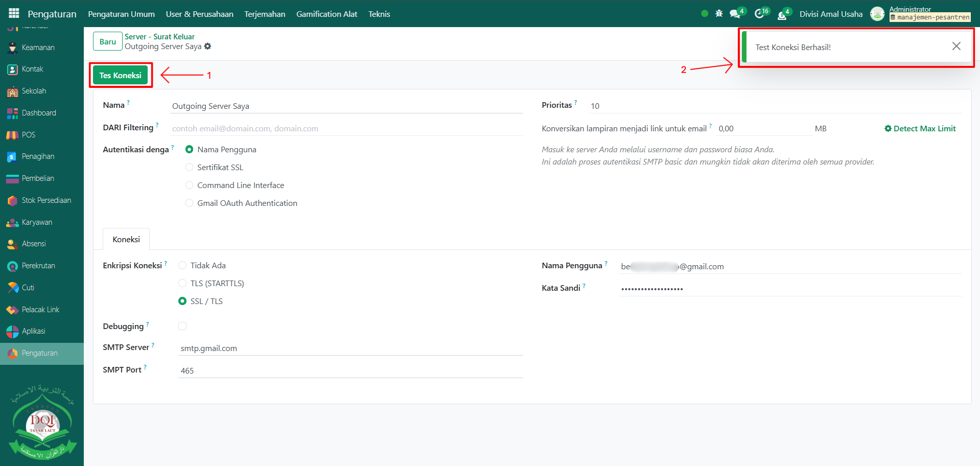980x466 pixels.
Task: Open Divisi Amal Usaha company switcher
Action: (830, 14)
